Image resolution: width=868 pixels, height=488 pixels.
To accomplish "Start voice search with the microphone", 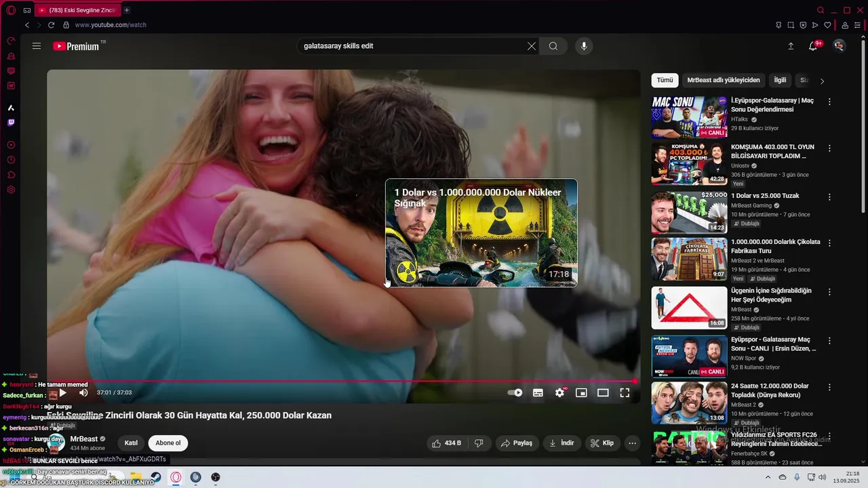I will (x=584, y=46).
